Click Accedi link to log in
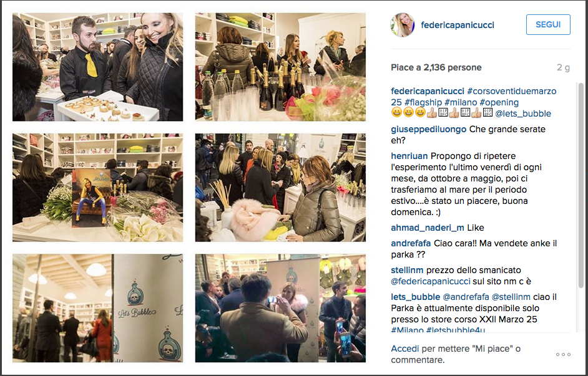This screenshot has width=588, height=376. [x=404, y=349]
